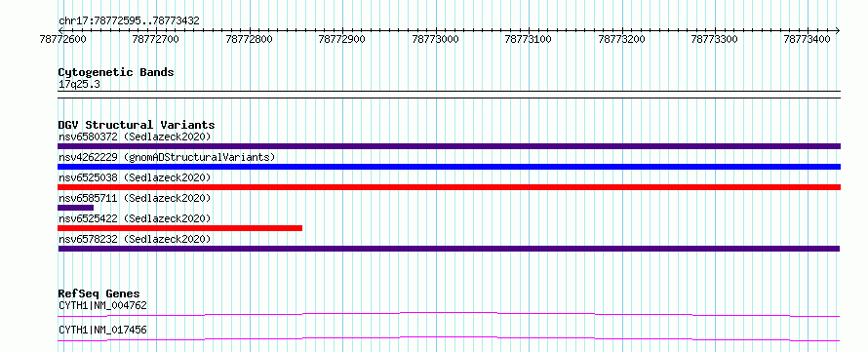Image resolution: width=868 pixels, height=352 pixels.
Task: Select variant label nsv6525422 (Sedlazeck2020)
Action: click(x=135, y=218)
